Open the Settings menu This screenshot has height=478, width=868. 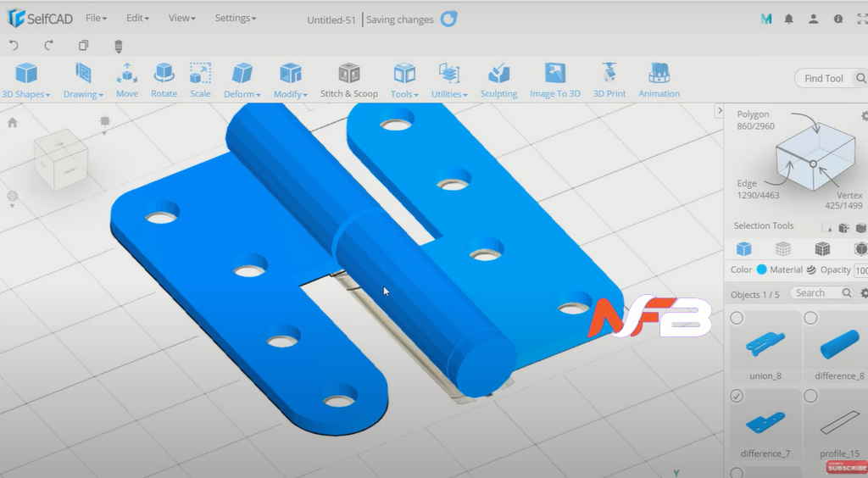point(235,18)
